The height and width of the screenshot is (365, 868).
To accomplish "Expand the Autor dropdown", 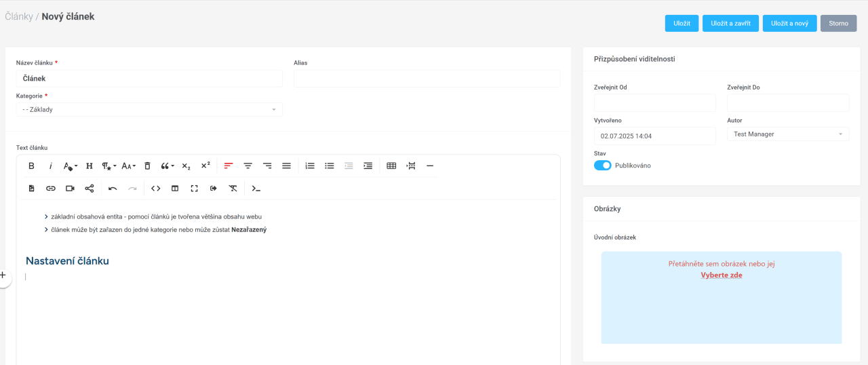I will click(x=787, y=134).
